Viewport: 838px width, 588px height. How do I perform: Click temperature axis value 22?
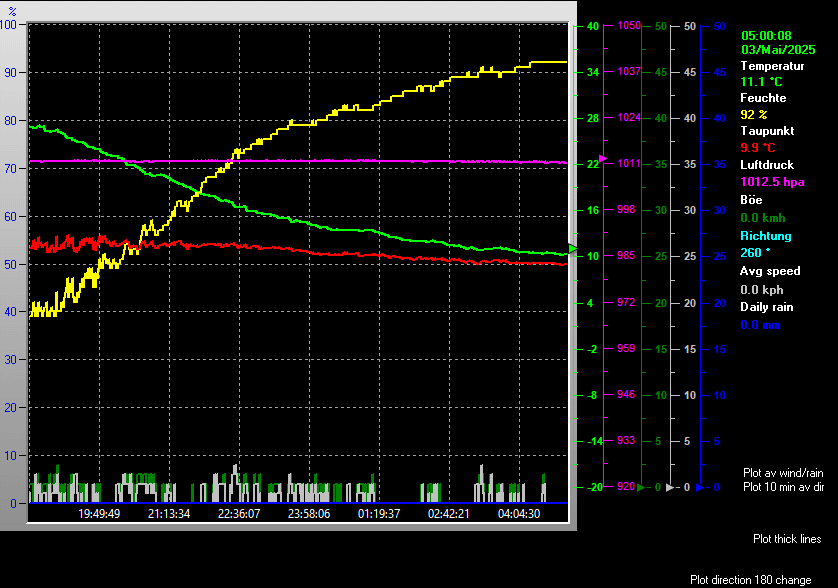click(x=593, y=164)
